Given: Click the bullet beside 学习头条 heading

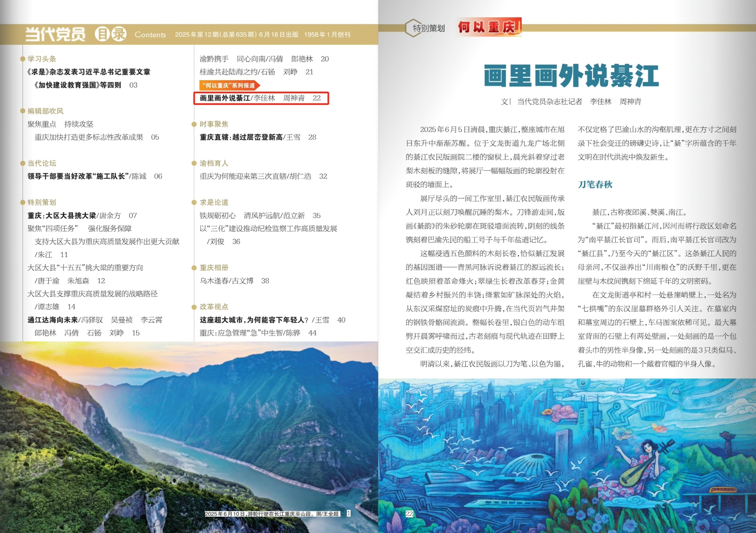Looking at the screenshot, I should coord(22,59).
